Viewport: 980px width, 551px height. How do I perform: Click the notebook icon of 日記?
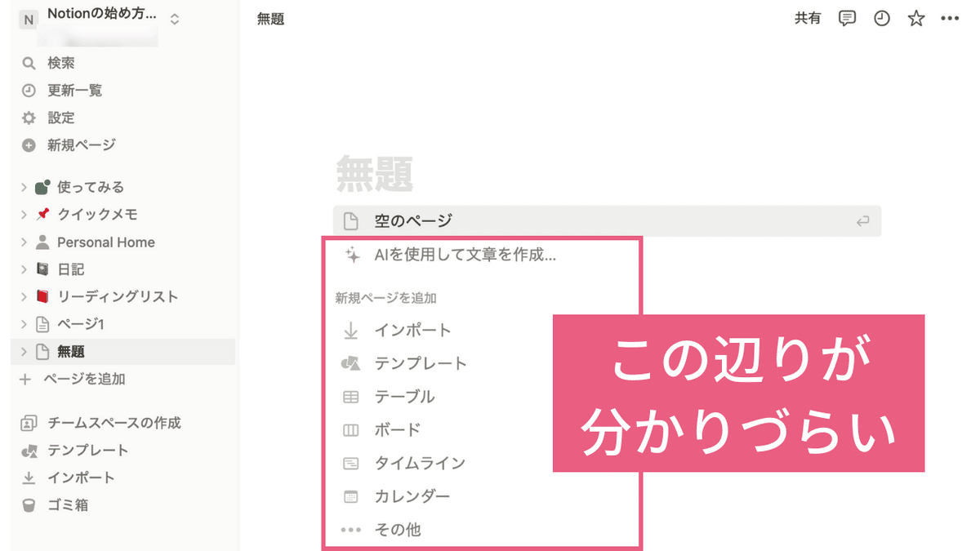tap(42, 269)
